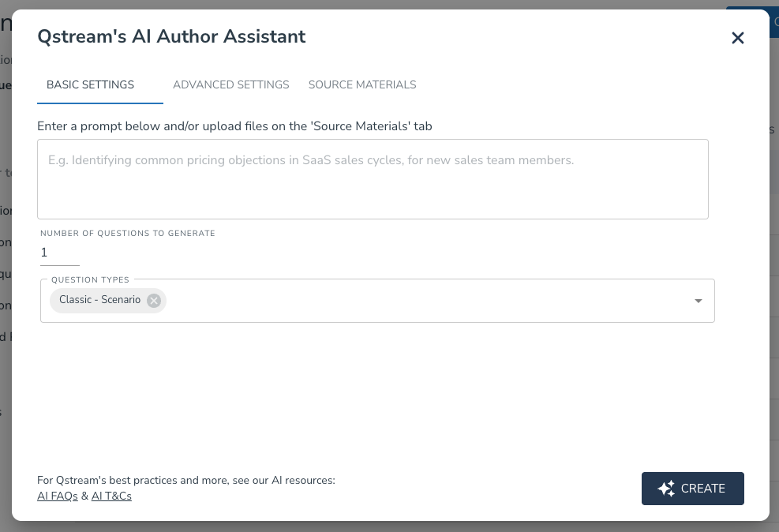Open the Source Materials tab
Screen dimensions: 779x532
[362, 85]
